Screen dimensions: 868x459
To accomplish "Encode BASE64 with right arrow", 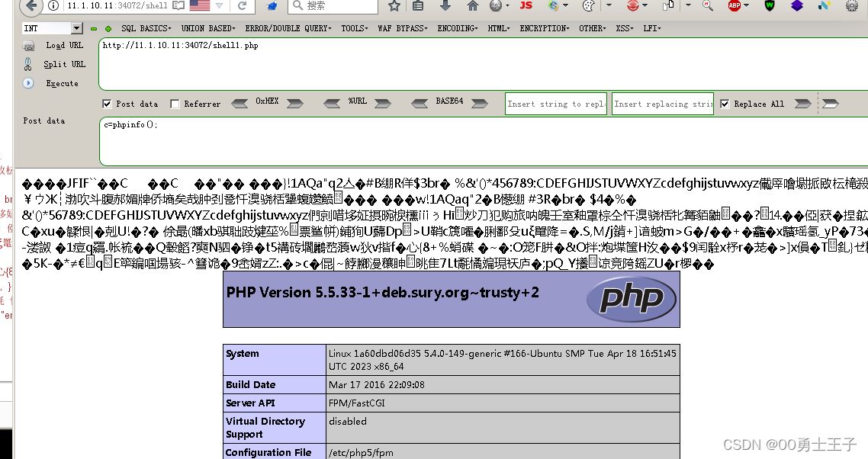I will pos(480,104).
